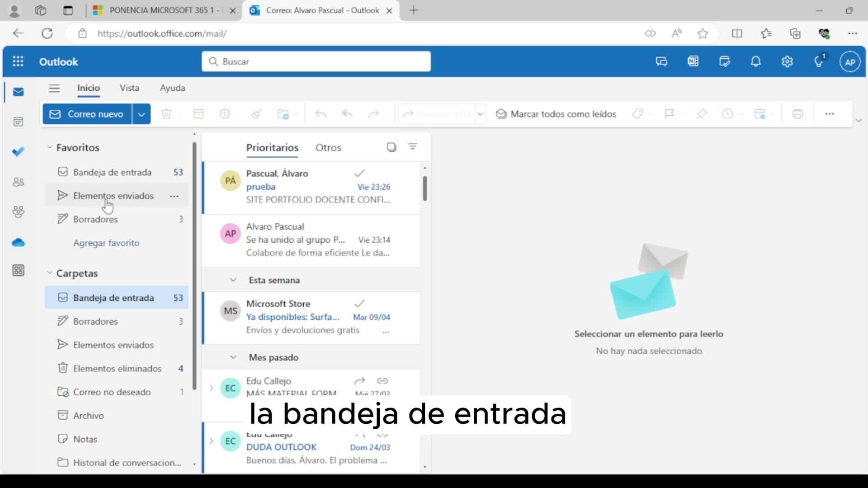Collapse the Esta semana group

tap(233, 280)
